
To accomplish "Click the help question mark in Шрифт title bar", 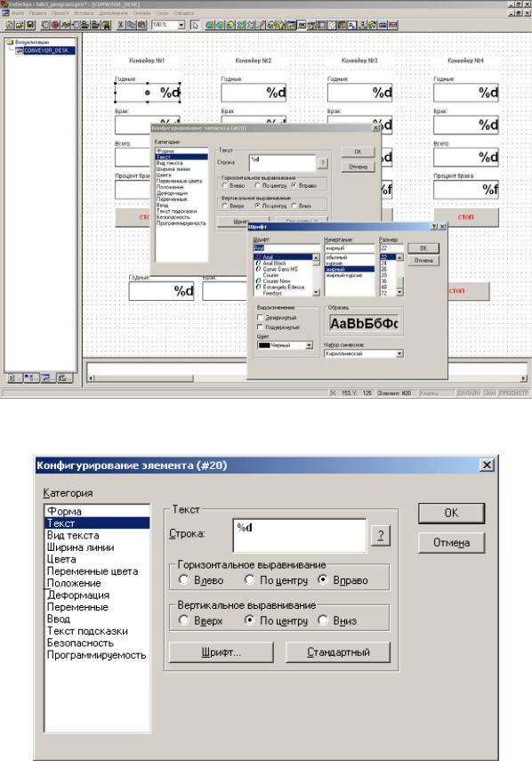I will (434, 227).
